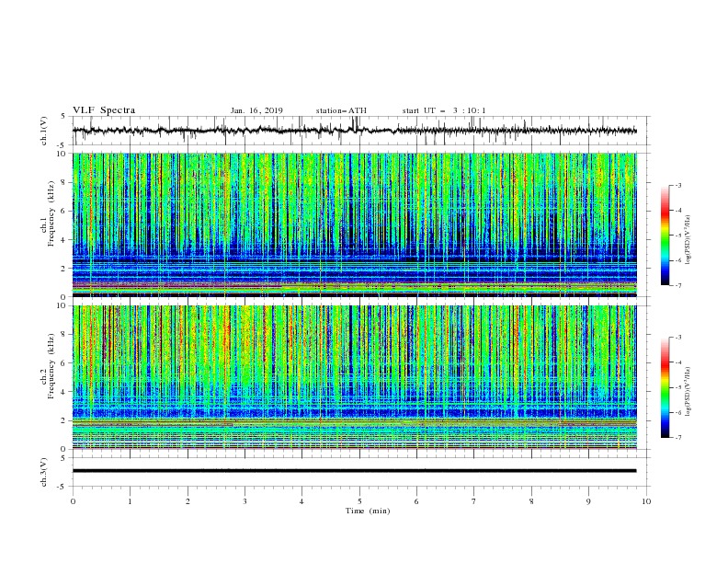Click the "VLF Spectra" plot title
Image resolution: width=728 pixels, height=563 pixels.
coord(104,110)
